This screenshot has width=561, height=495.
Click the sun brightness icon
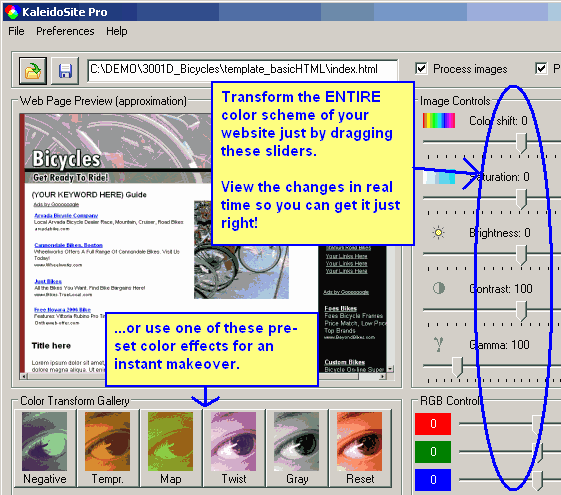coord(438,233)
